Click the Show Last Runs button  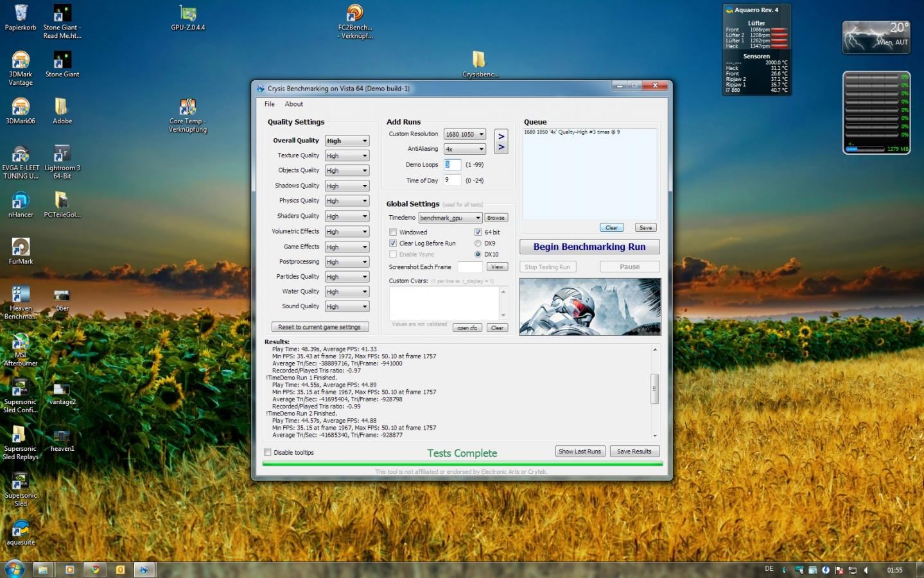(x=580, y=451)
